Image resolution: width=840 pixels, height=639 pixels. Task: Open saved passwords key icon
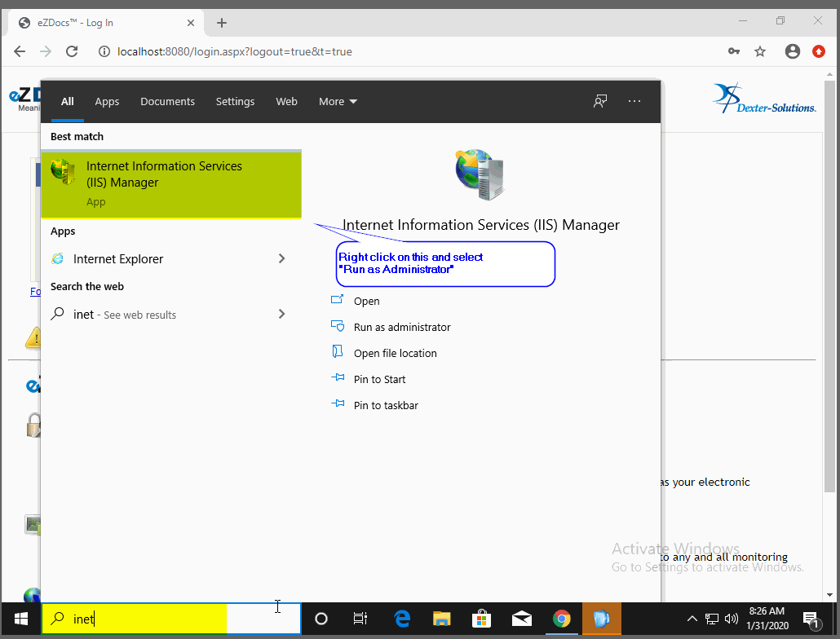pos(734,51)
